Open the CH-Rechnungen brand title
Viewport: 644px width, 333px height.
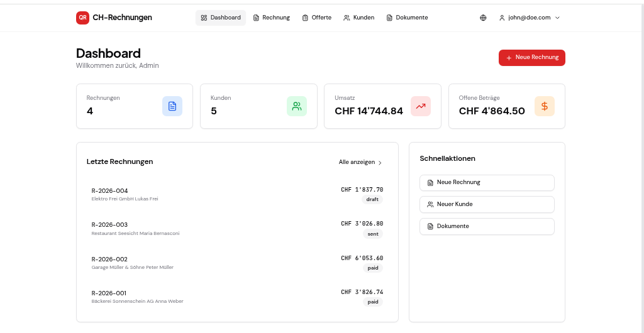(123, 18)
